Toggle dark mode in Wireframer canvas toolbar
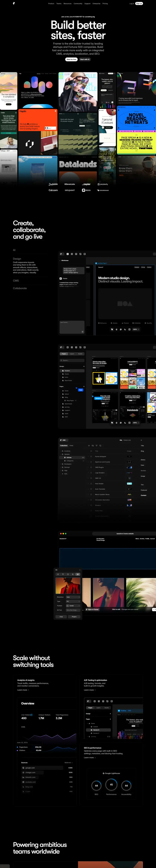Viewport: 156px width, 868px height. click(x=125, y=330)
